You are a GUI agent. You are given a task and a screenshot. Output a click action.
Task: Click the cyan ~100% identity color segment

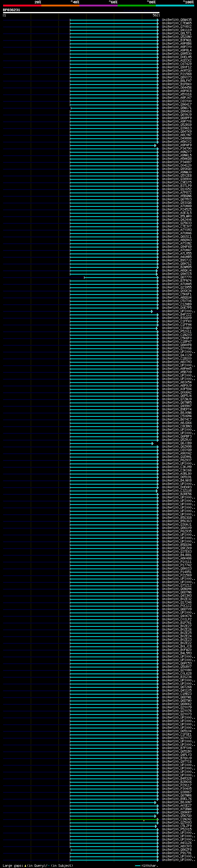(x=175, y=6)
